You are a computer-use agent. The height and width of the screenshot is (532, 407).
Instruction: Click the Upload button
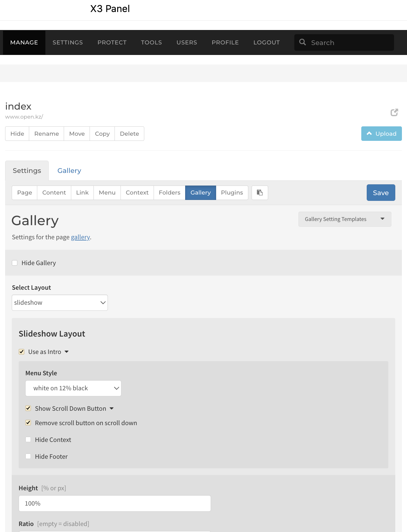point(381,134)
